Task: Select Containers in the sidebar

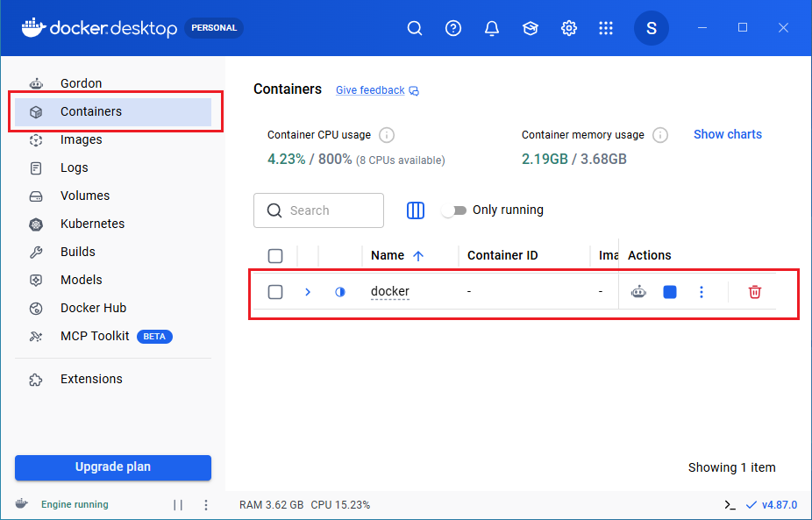Action: pos(113,111)
